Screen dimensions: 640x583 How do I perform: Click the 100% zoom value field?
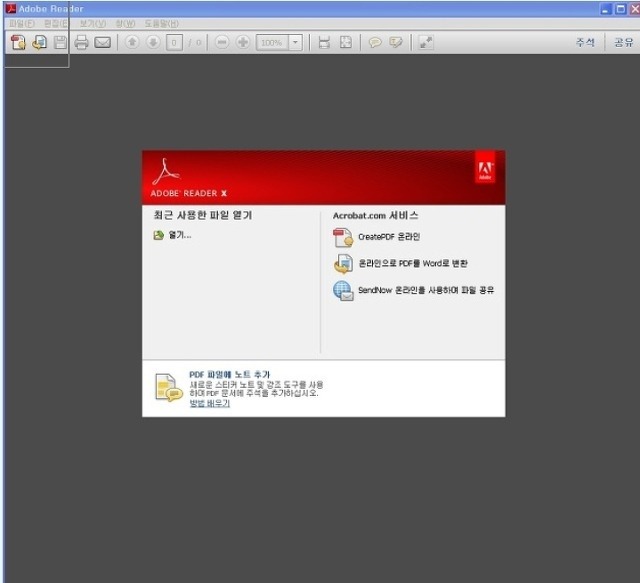[272, 42]
